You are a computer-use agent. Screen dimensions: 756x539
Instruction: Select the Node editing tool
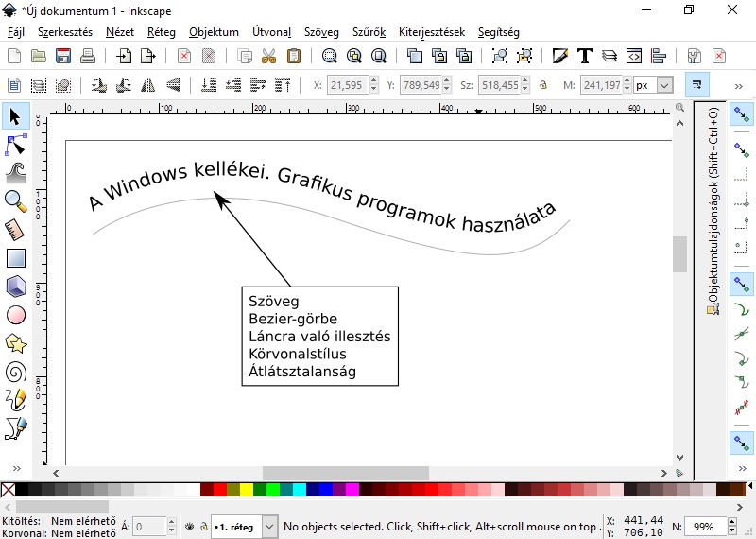pyautogui.click(x=15, y=145)
